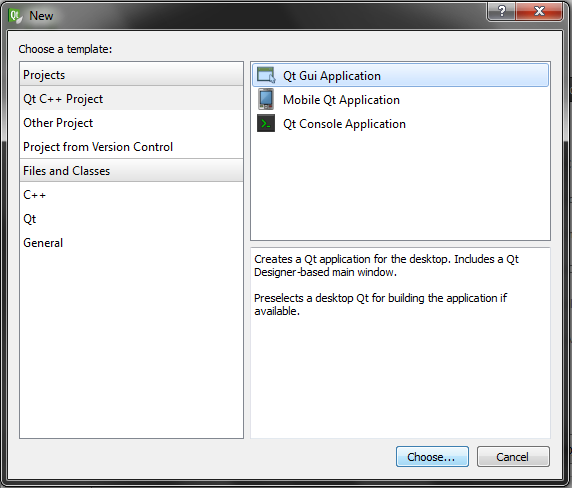Close the New dialog with X button
The image size is (572, 488).
coord(539,12)
